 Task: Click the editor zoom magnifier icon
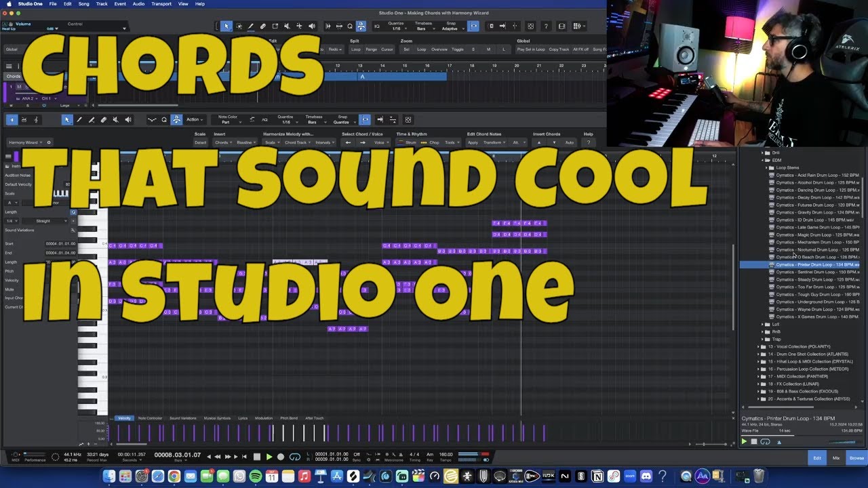tap(163, 120)
